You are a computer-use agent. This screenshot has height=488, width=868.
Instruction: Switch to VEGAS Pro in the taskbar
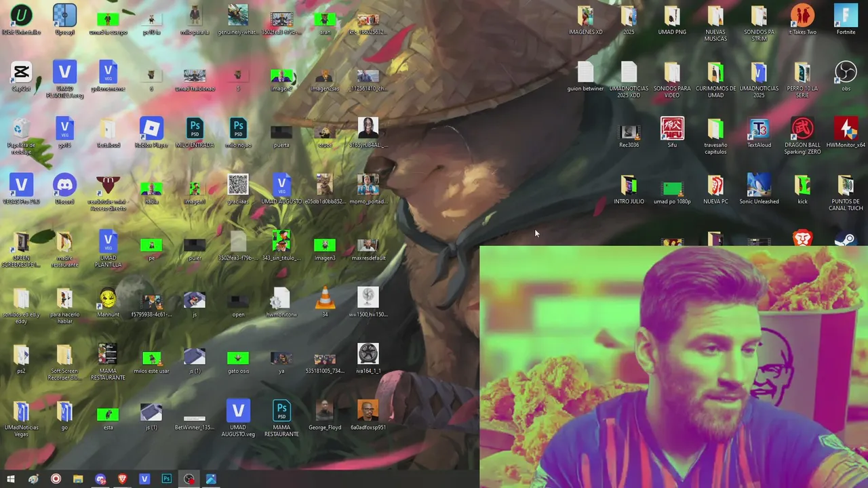click(x=144, y=479)
